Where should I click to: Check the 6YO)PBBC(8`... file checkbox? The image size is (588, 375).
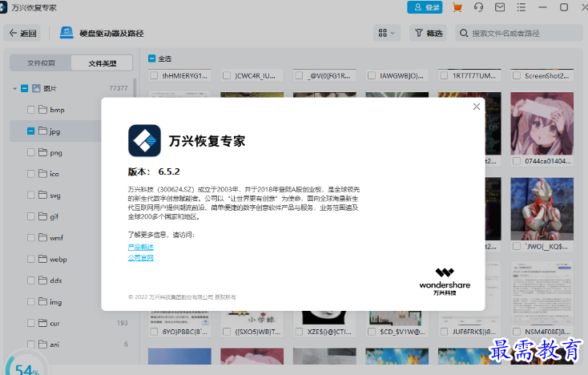[x=154, y=332]
